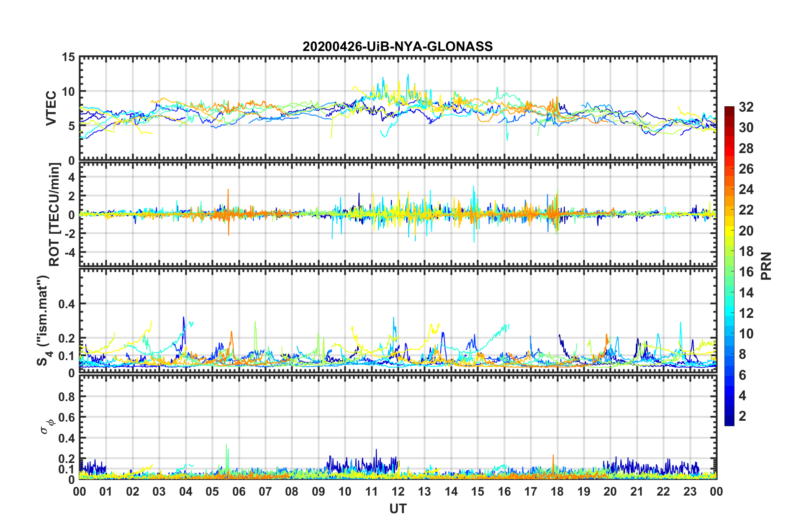The width and height of the screenshot is (796, 532).
Task: Click x-axis hour label 07
Action: click(x=265, y=491)
